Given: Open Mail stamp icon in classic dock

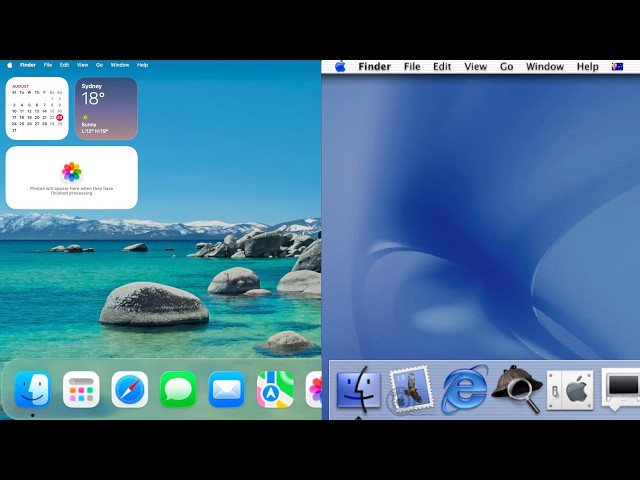Looking at the screenshot, I should tap(410, 389).
